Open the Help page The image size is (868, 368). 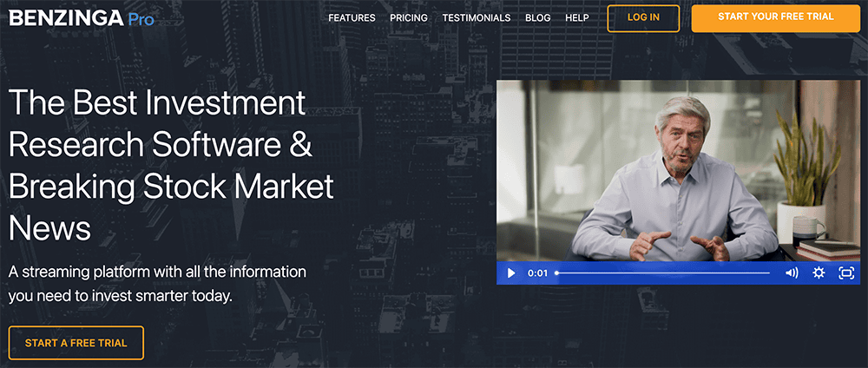click(576, 18)
